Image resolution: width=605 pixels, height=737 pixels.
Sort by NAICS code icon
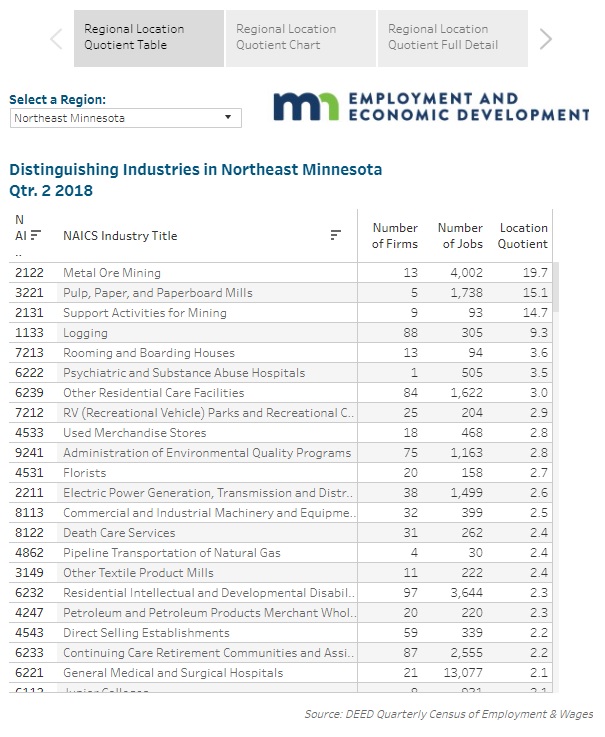(x=36, y=235)
